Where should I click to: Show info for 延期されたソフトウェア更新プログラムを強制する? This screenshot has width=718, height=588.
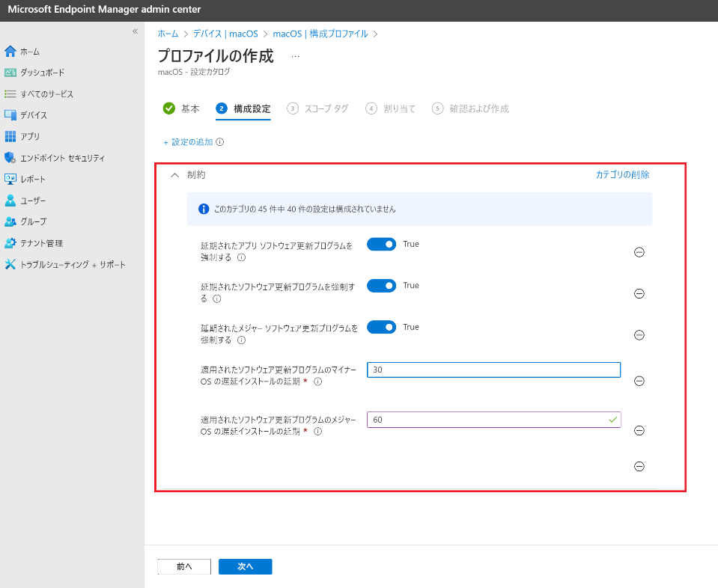click(x=217, y=298)
